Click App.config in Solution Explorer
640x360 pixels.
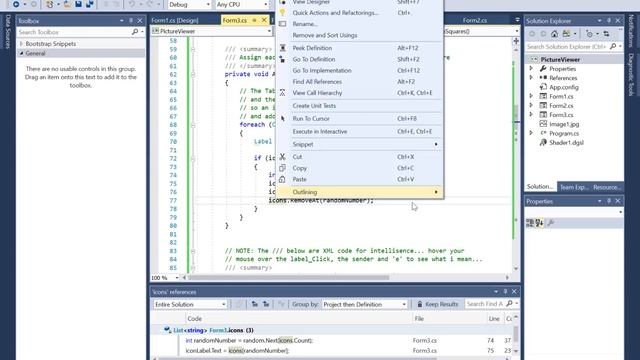564,87
